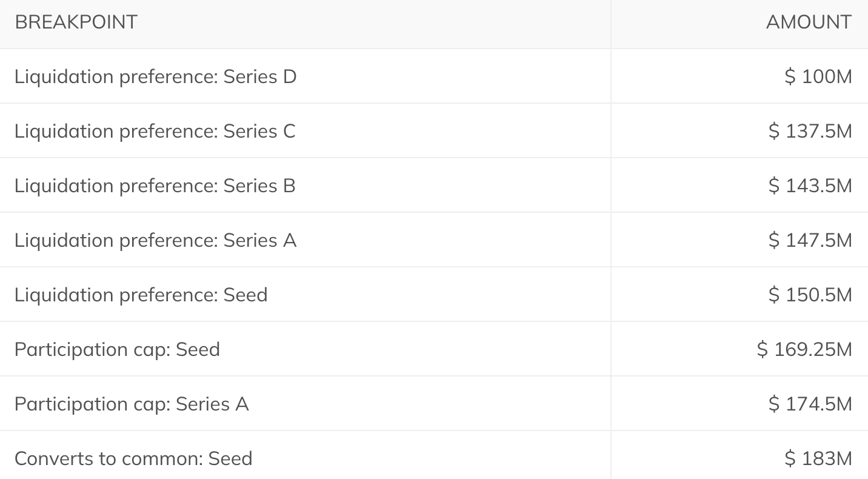Select Liquidation preference: Series D row

(434, 76)
